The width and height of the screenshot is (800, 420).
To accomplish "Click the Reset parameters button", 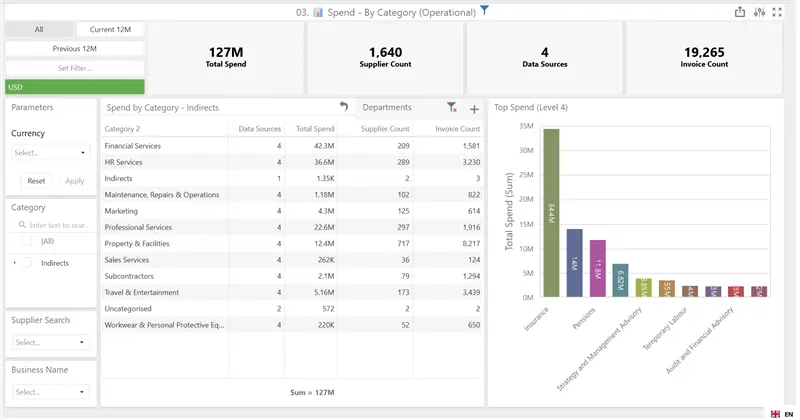I will click(x=36, y=181).
